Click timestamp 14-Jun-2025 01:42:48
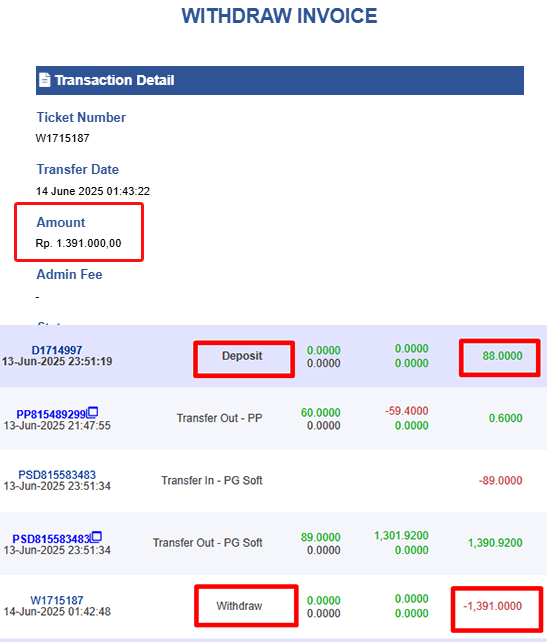This screenshot has height=642, width=547. [x=57, y=611]
